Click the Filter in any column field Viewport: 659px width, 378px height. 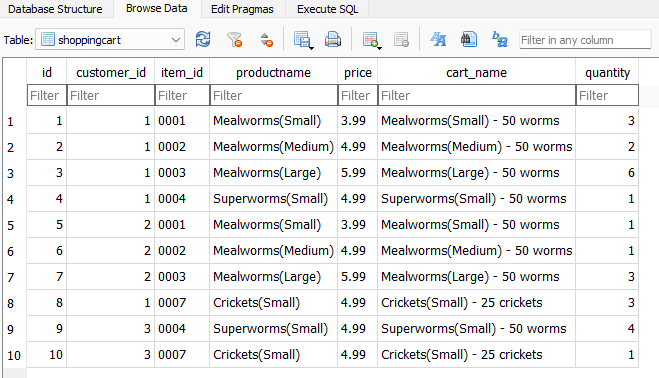[x=585, y=40]
